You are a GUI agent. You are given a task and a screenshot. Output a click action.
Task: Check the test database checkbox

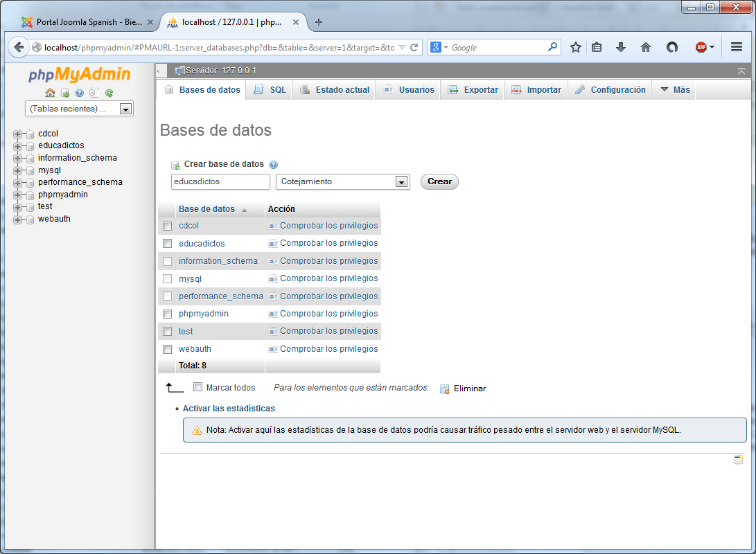coord(167,332)
